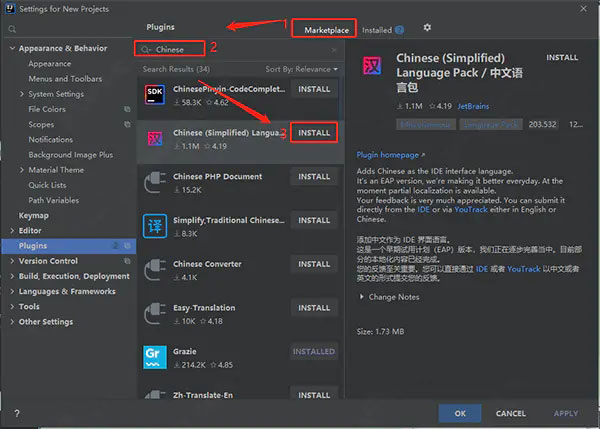Screen dimensions: 600x429
Task: Install Zh-Translate-En plugin
Action: click(314, 394)
